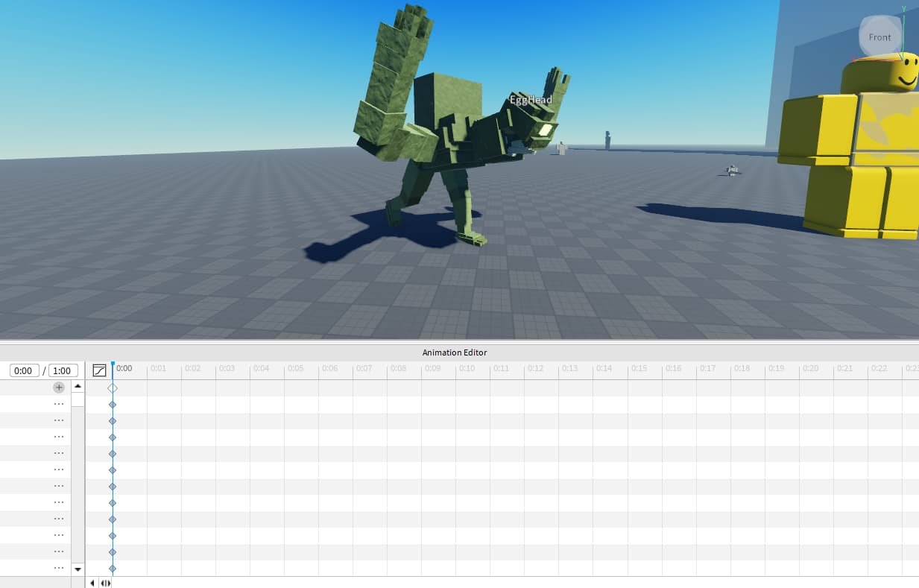Viewport: 919px width, 588px height.
Task: Jump playhead to 0:12 on ruler
Action: [535, 368]
